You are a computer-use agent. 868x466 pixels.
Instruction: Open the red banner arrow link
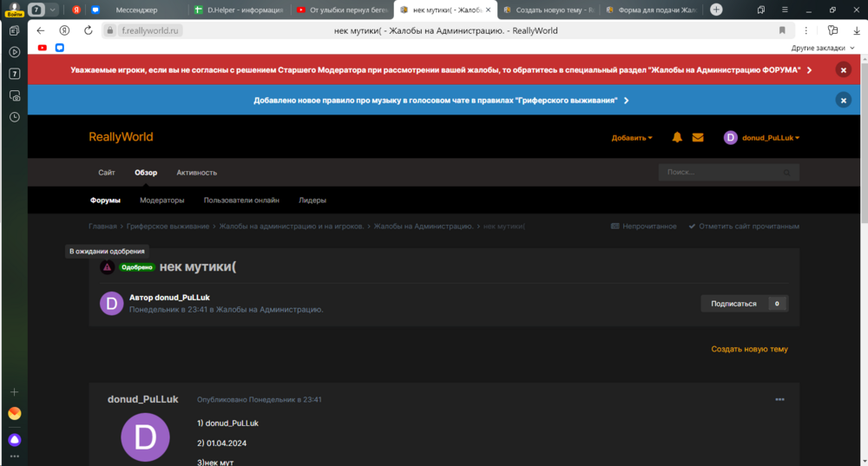[x=809, y=70]
